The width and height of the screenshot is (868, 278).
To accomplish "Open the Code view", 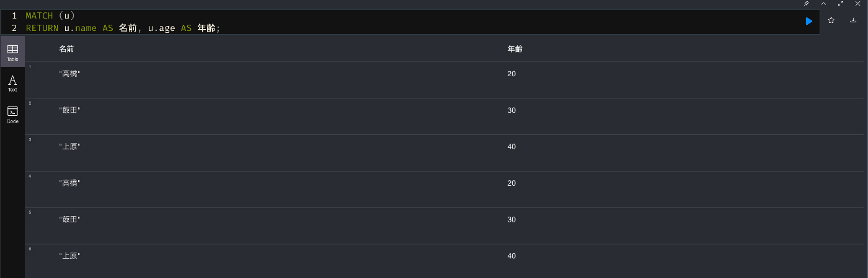I will tap(12, 114).
